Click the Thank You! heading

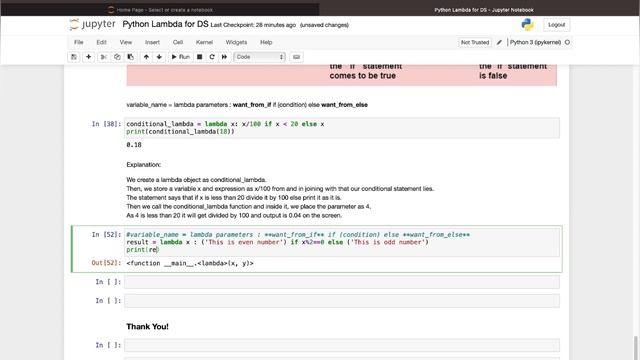(147, 327)
